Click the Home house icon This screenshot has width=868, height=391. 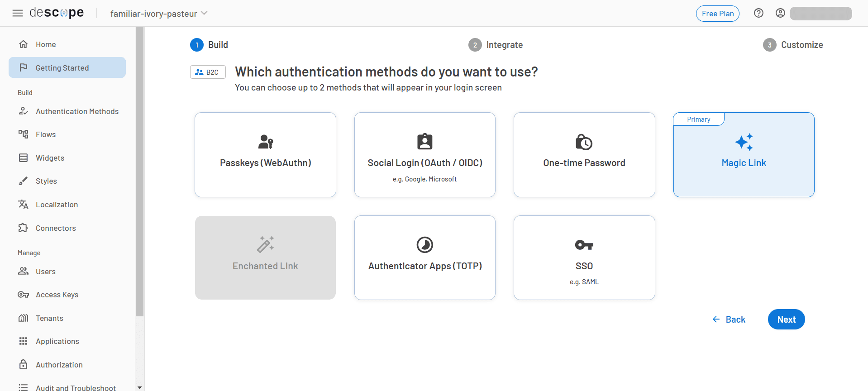point(24,44)
